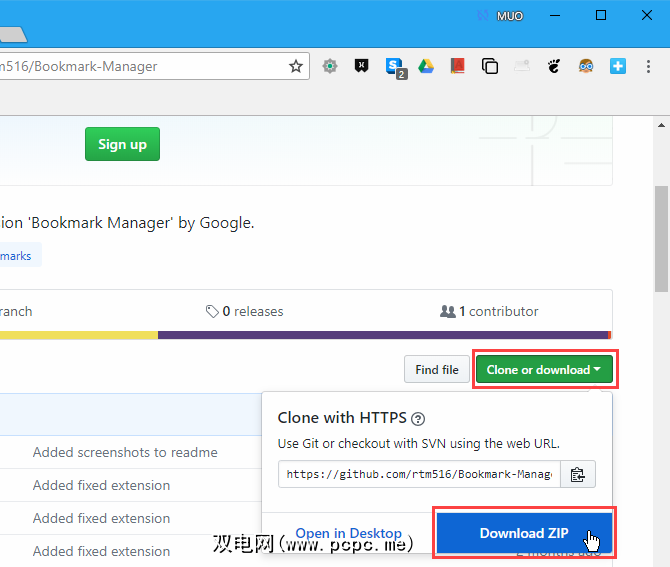
Task: Expand the Clone or download dropdown
Action: (544, 369)
